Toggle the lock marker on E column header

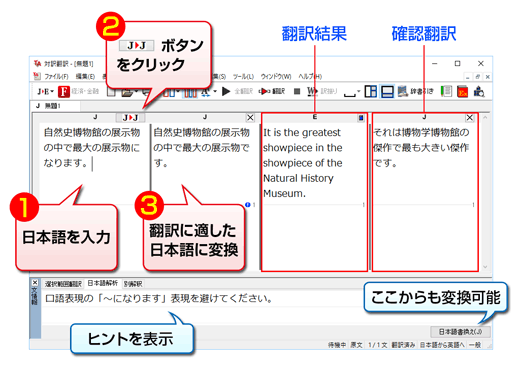point(361,118)
